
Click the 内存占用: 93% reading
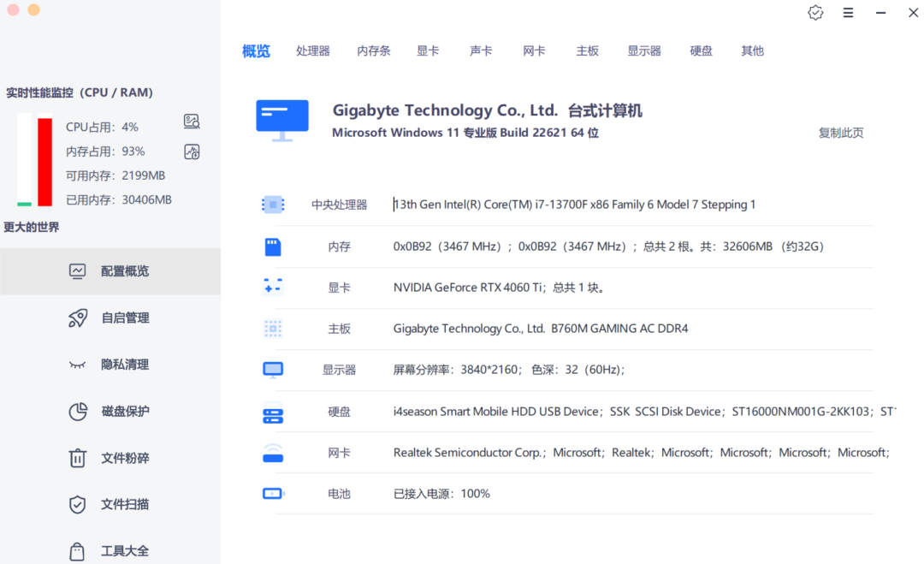pos(105,151)
